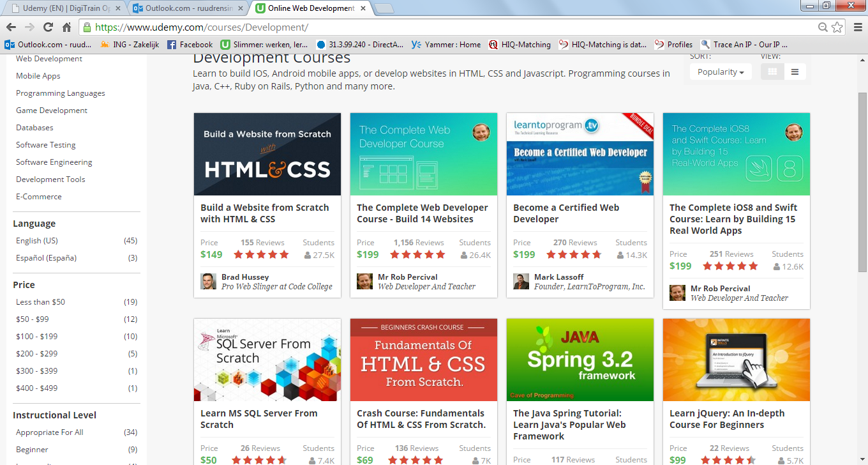Bookmark this page with star icon

point(837,27)
